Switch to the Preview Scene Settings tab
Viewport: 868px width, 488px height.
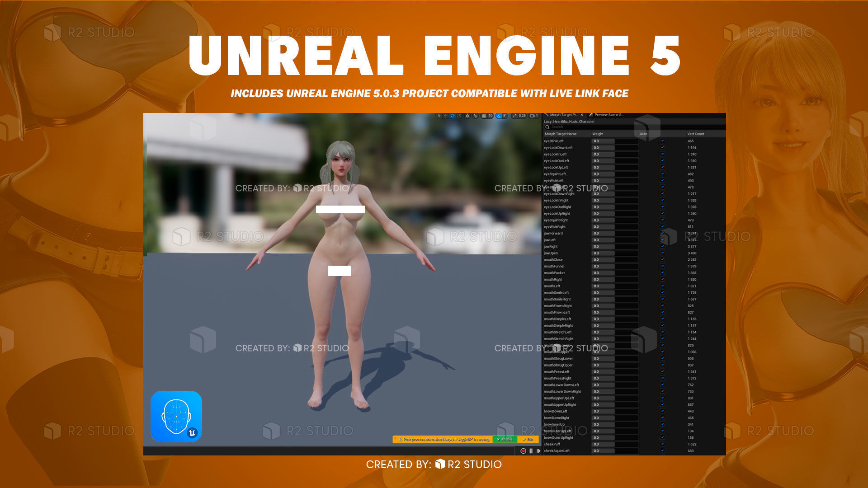pyautogui.click(x=608, y=115)
